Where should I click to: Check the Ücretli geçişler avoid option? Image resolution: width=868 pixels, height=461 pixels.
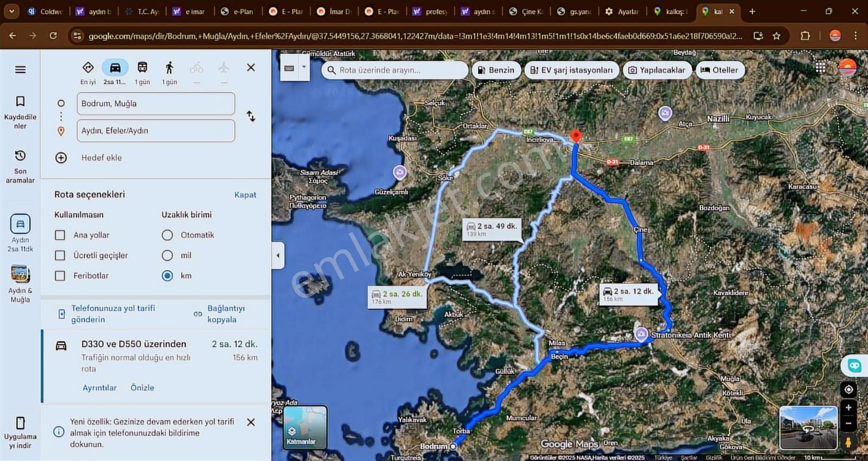coord(60,255)
